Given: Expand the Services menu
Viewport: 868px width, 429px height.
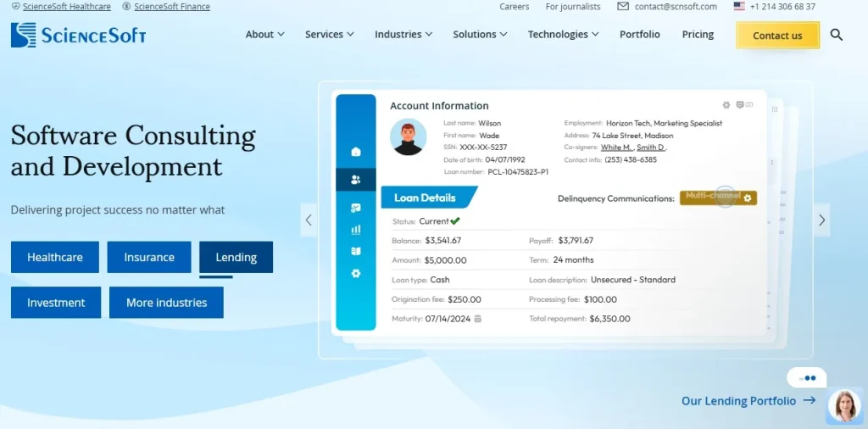Looking at the screenshot, I should pyautogui.click(x=330, y=34).
